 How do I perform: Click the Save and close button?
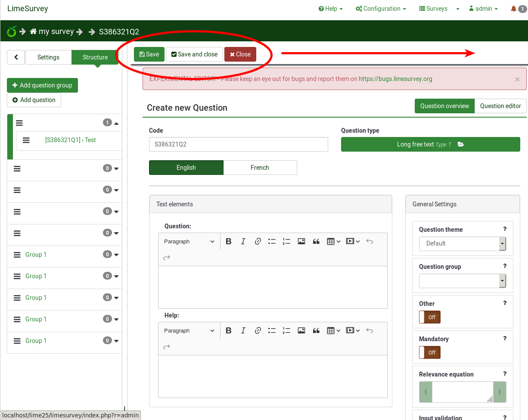[194, 54]
